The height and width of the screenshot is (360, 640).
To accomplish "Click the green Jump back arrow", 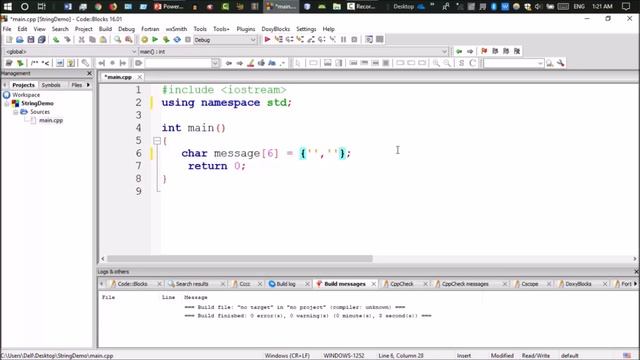I will (x=459, y=51).
